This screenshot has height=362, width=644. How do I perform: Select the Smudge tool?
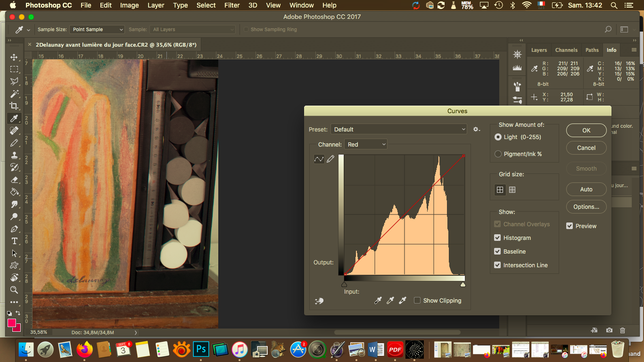[x=14, y=204]
